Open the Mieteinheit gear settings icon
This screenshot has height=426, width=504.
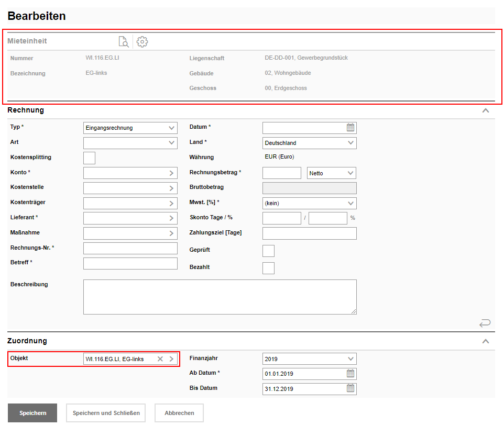point(142,42)
